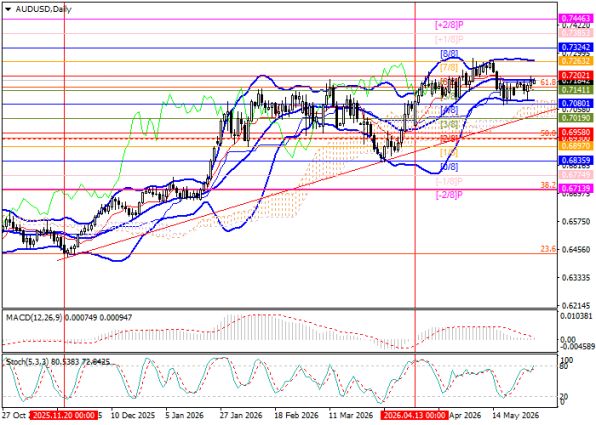This screenshot has height=425, width=596.
Task: Click the Stochastic 20 level value
Action: tap(563, 397)
